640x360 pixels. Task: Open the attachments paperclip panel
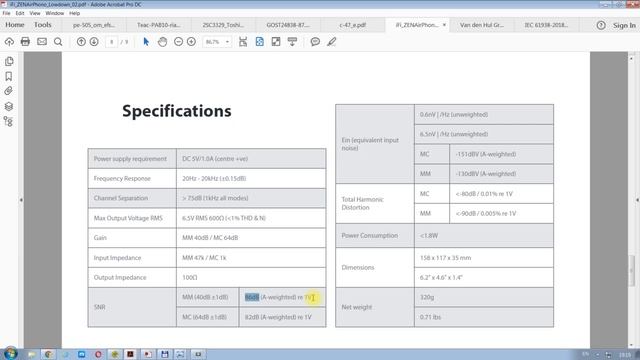(9, 91)
